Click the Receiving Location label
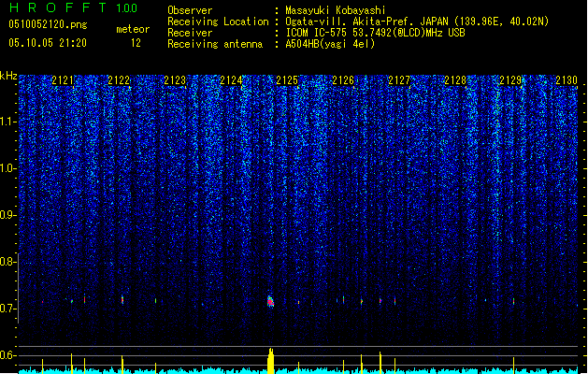The image size is (588, 374). pos(218,22)
